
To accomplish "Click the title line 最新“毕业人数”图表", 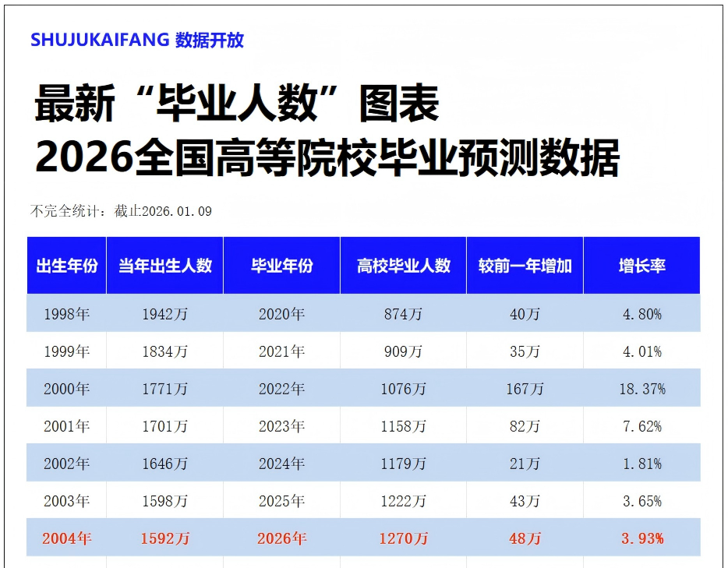I will point(237,104).
